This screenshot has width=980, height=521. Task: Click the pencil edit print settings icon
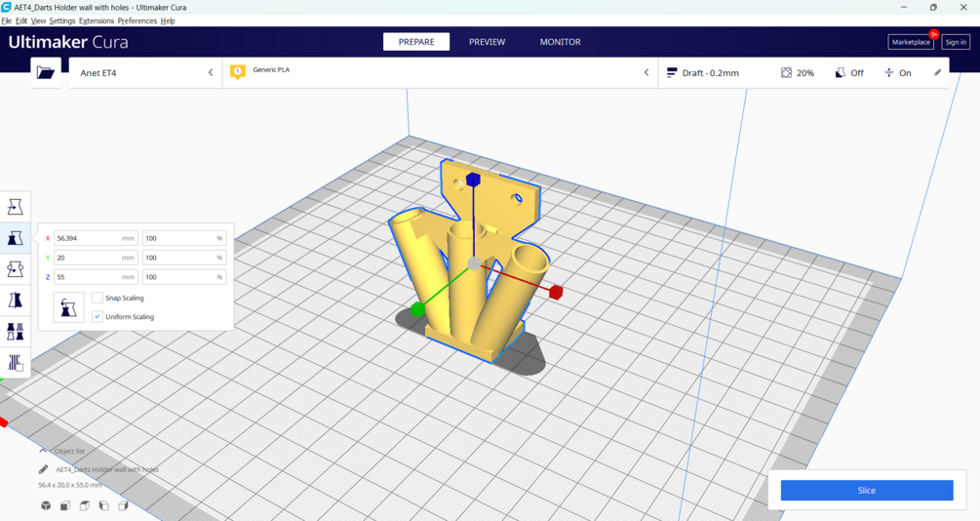click(x=937, y=72)
